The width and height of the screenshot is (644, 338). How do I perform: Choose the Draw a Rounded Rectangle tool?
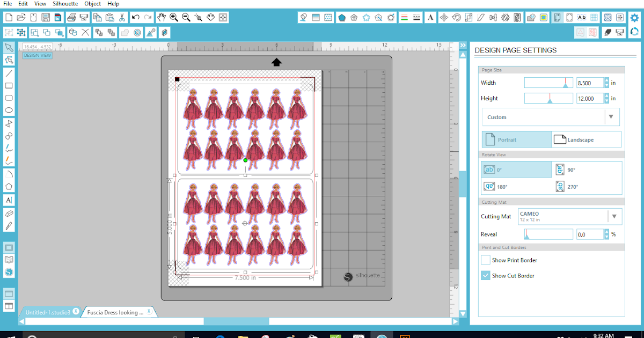click(x=9, y=98)
